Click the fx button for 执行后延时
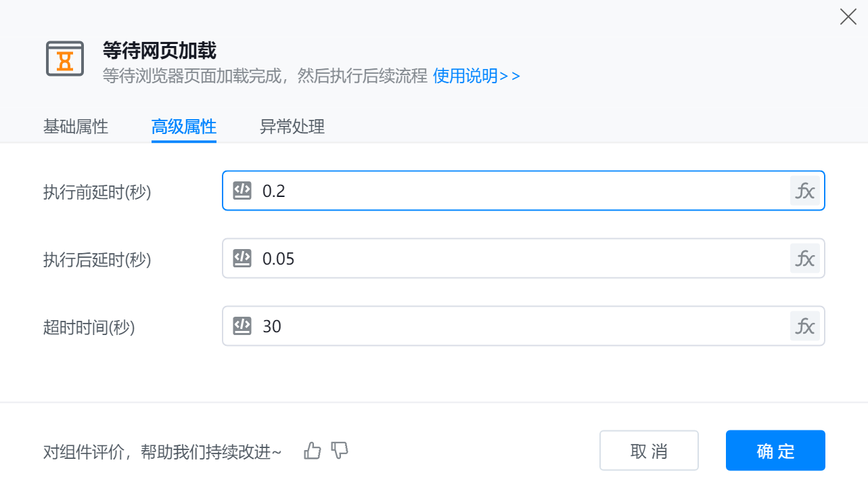The image size is (868, 490). [x=804, y=259]
